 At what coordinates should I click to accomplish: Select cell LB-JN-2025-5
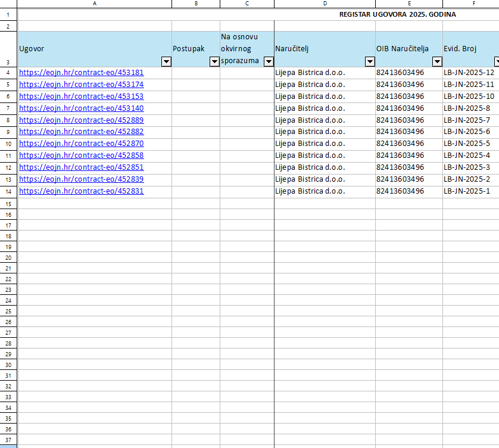471,144
